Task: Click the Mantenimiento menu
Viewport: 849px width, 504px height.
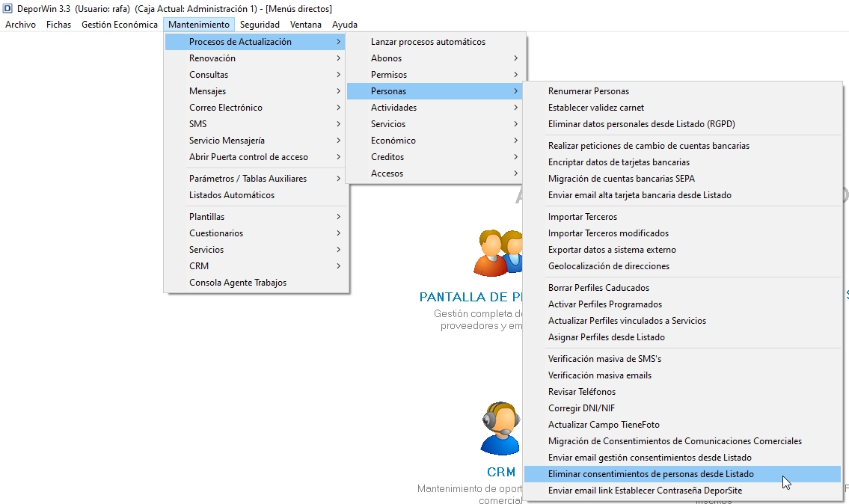Action: pos(199,25)
